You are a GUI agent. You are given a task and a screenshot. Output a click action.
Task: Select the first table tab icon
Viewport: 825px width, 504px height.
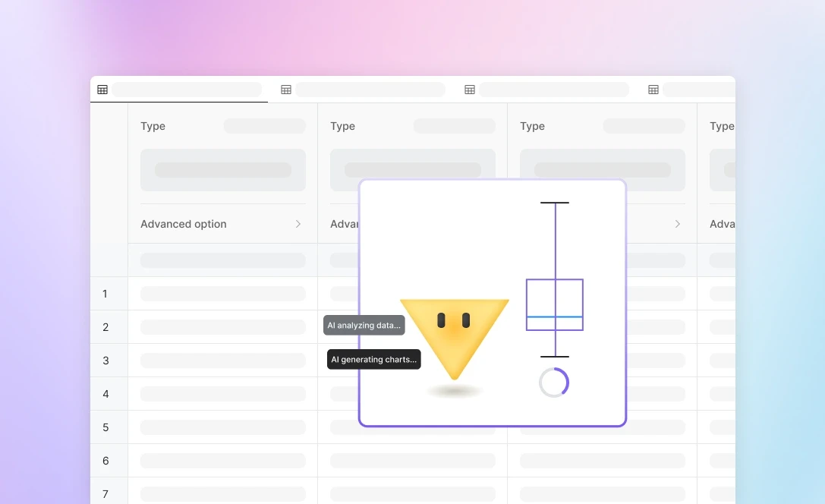102,90
